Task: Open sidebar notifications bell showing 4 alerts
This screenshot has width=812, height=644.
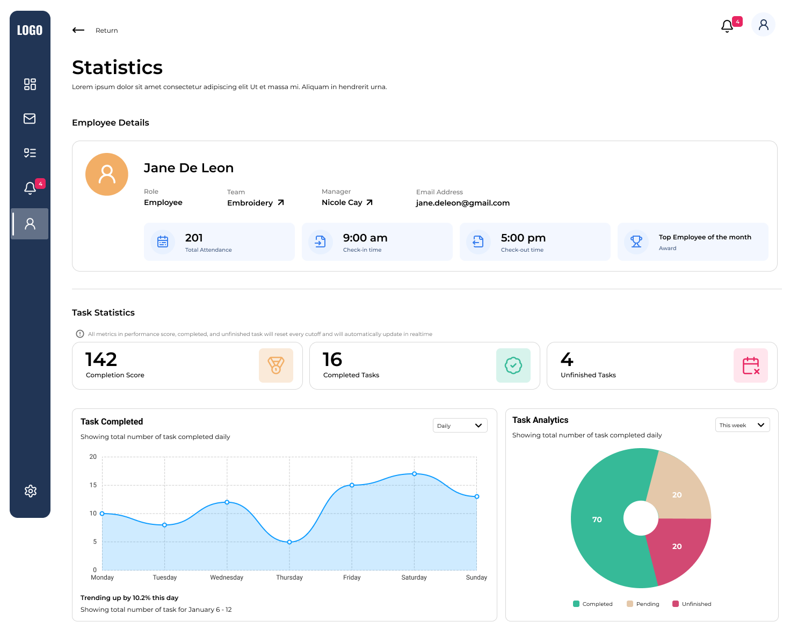Action: coord(30,187)
